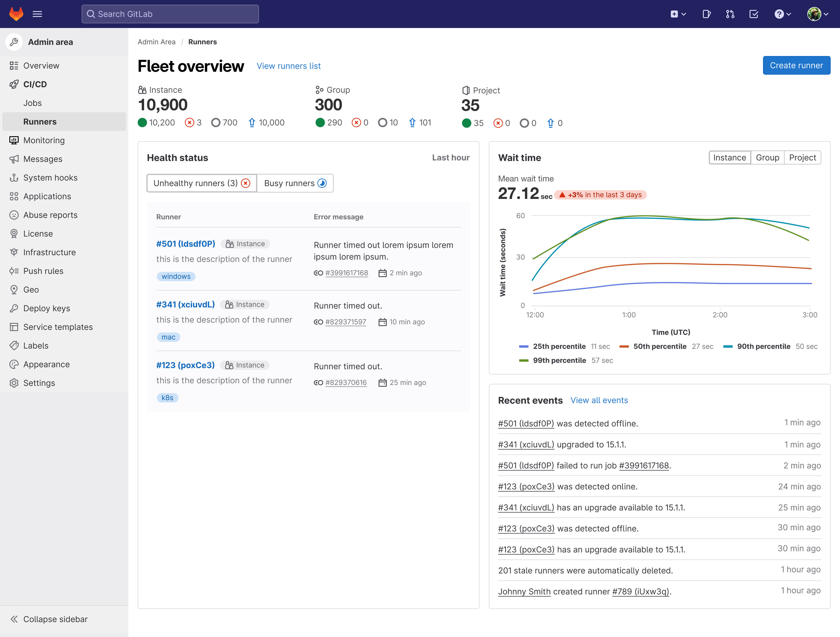The image size is (840, 637).
Task: Click the GitLab logo icon
Action: tap(16, 14)
